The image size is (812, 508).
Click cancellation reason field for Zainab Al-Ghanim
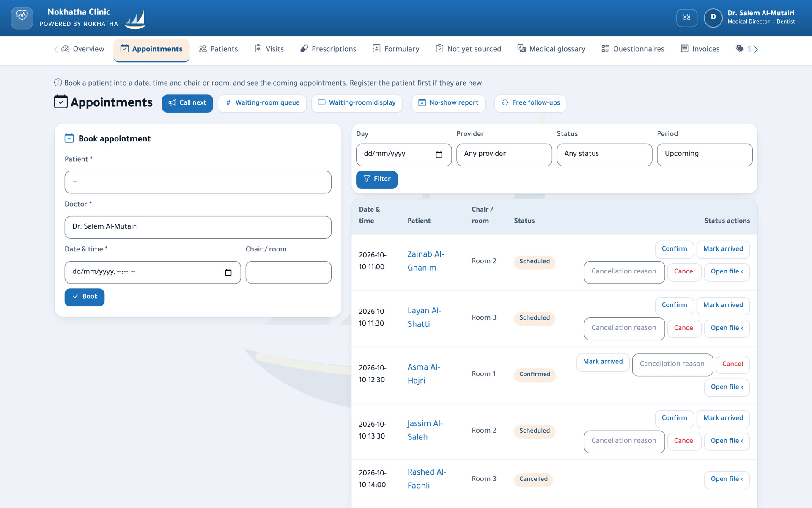click(624, 272)
